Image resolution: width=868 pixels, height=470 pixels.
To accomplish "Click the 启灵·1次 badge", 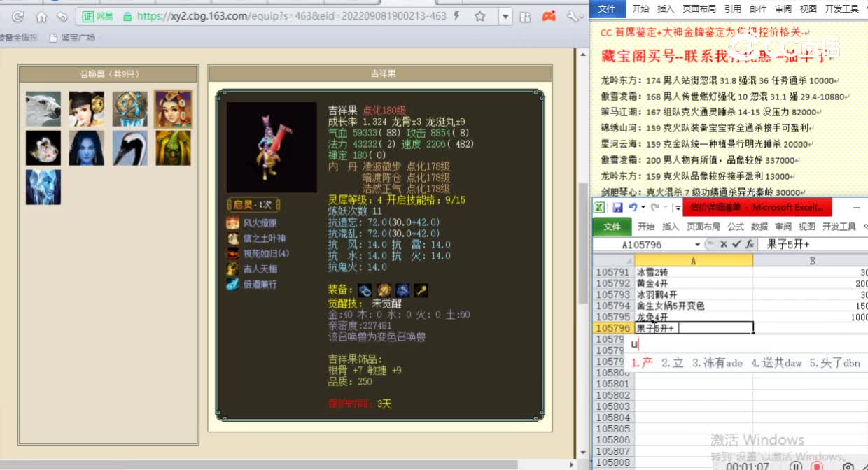I will click(x=253, y=204).
